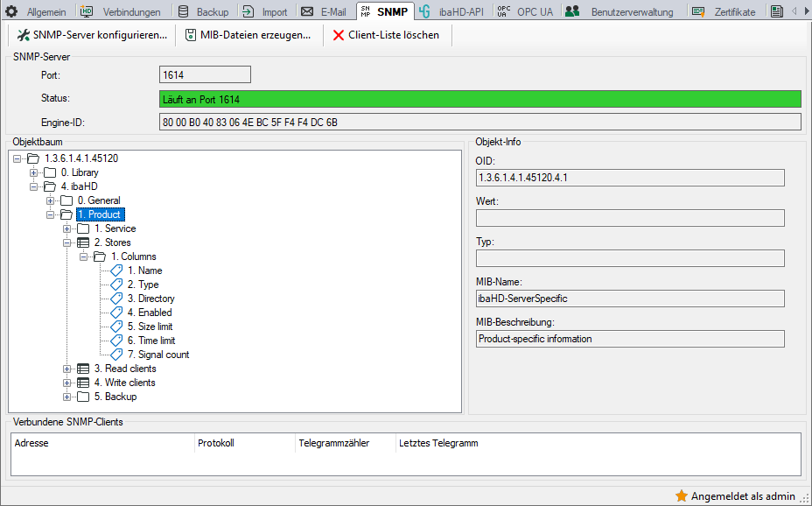This screenshot has width=812, height=506.
Task: Click the OID field in Objekt-Info
Action: 630,178
